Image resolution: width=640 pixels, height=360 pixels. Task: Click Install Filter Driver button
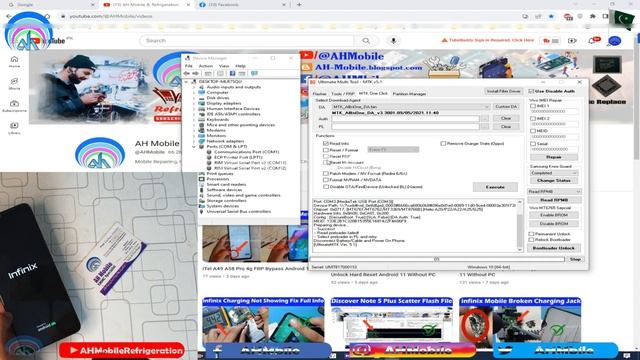click(503, 91)
